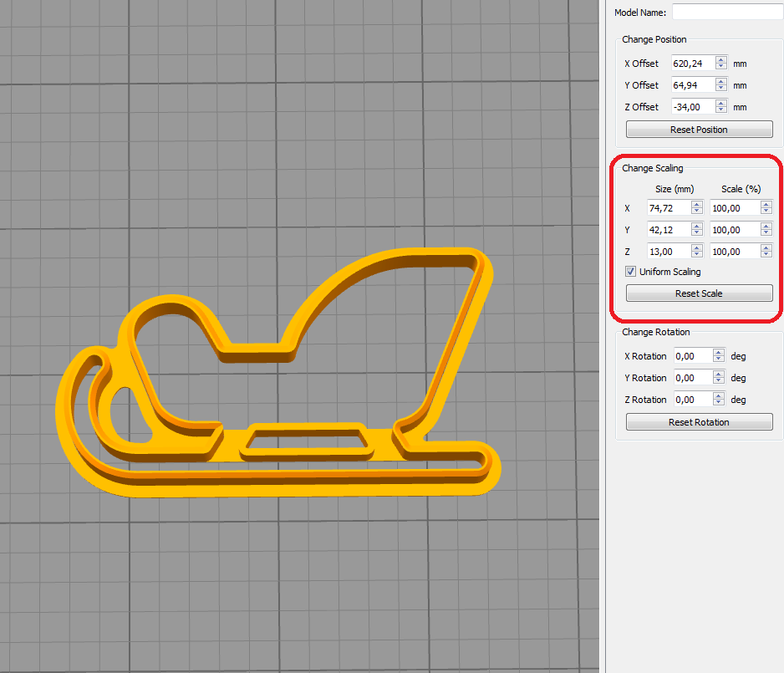The image size is (784, 673).
Task: Increase Y Rotation with up arrow
Action: pyautogui.click(x=719, y=374)
